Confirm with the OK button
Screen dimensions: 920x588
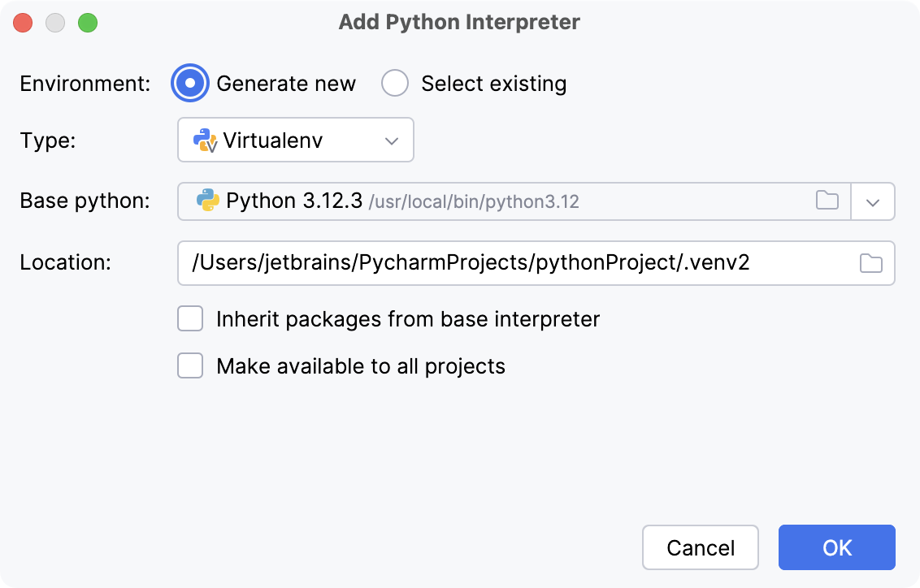pos(836,547)
